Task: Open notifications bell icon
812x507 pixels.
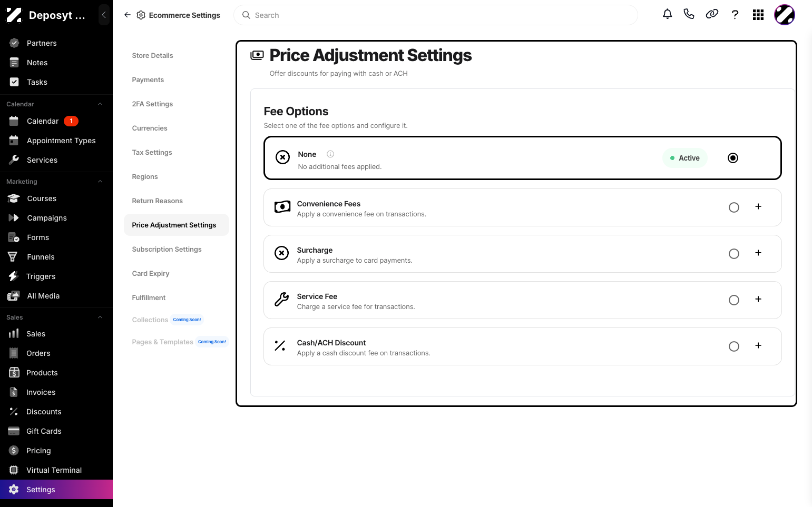Action: [667, 14]
